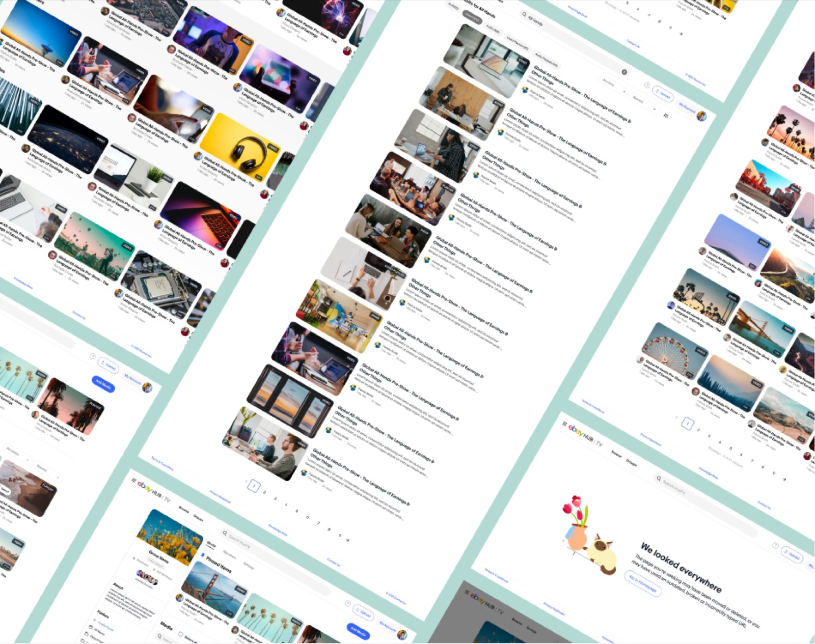The height and width of the screenshot is (644, 815).
Task: Click the next page arrow under the landscape grid page
Action: point(784,479)
